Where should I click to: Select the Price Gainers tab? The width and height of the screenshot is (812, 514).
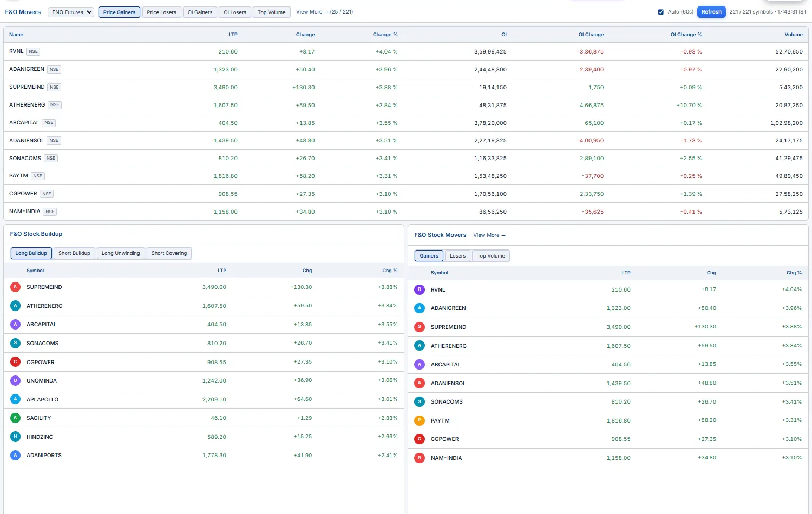[119, 12]
